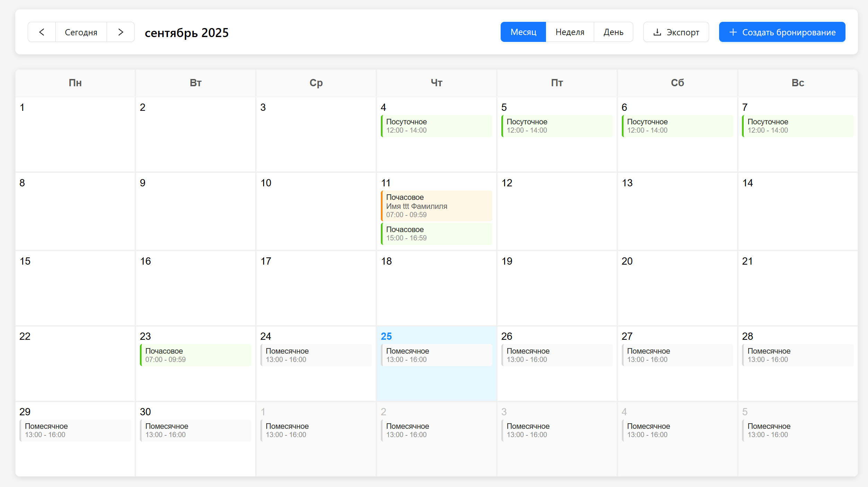The width and height of the screenshot is (868, 487).
Task: Switch to День view tab
Action: 613,32
